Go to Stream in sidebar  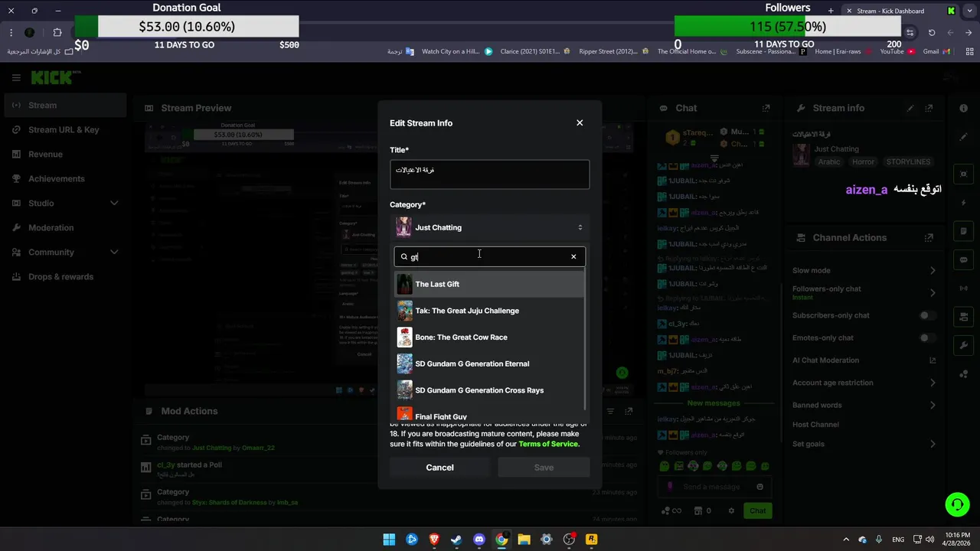pos(65,105)
